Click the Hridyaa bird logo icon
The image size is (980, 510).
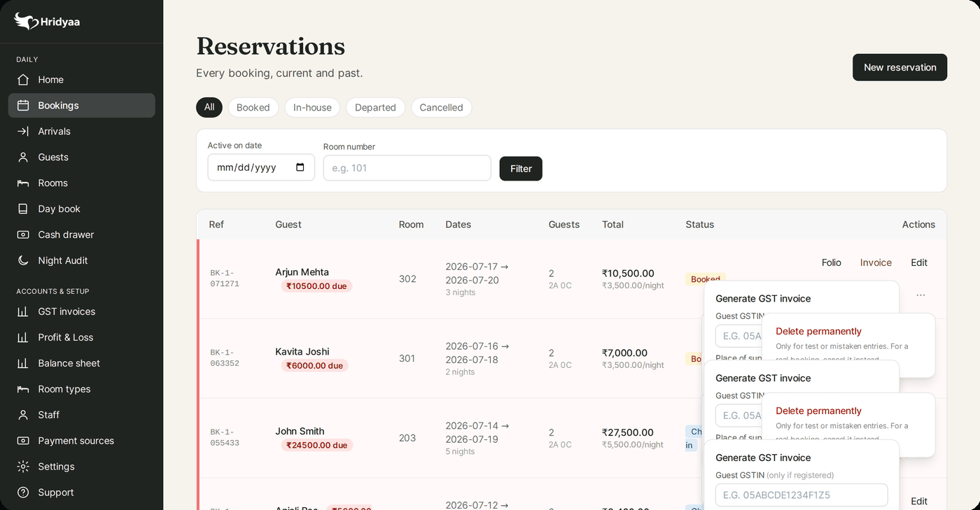[x=26, y=21]
